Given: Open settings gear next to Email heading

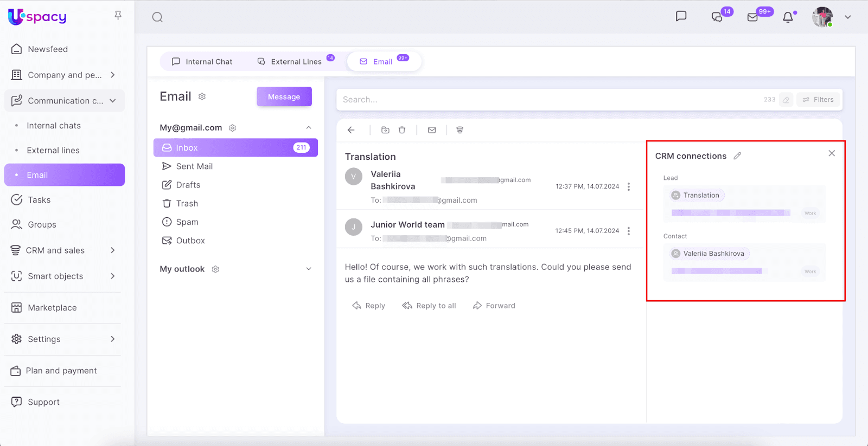Looking at the screenshot, I should pos(202,96).
